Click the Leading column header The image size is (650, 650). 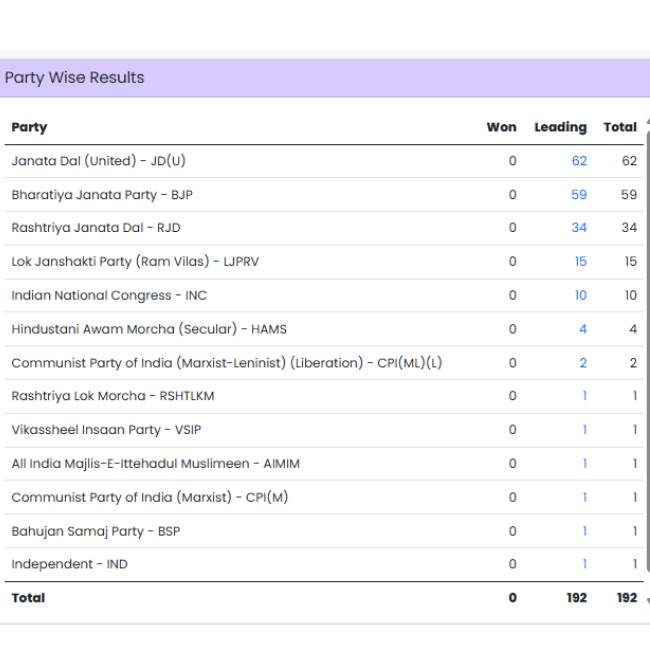click(x=560, y=127)
